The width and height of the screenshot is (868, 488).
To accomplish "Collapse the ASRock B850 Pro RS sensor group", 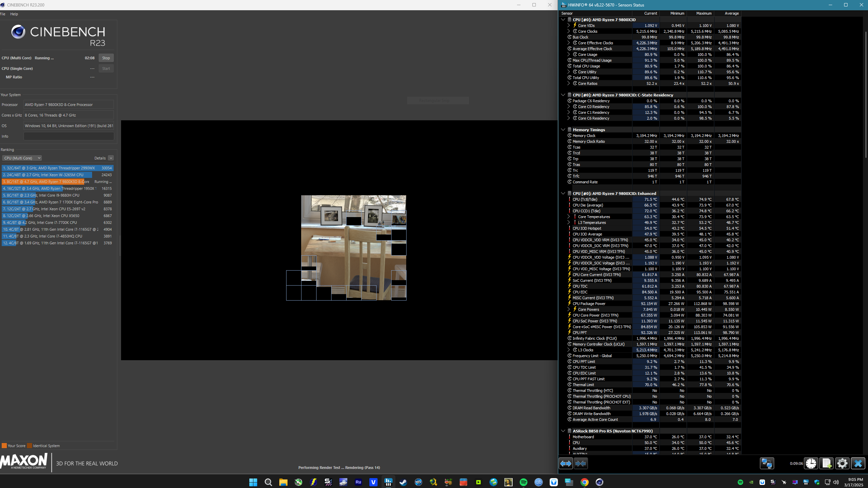I will pos(563,431).
